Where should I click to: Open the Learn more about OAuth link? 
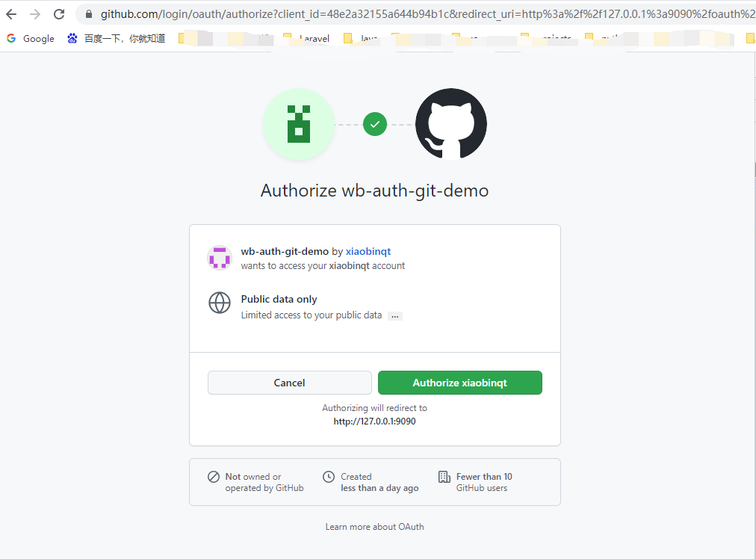(374, 527)
